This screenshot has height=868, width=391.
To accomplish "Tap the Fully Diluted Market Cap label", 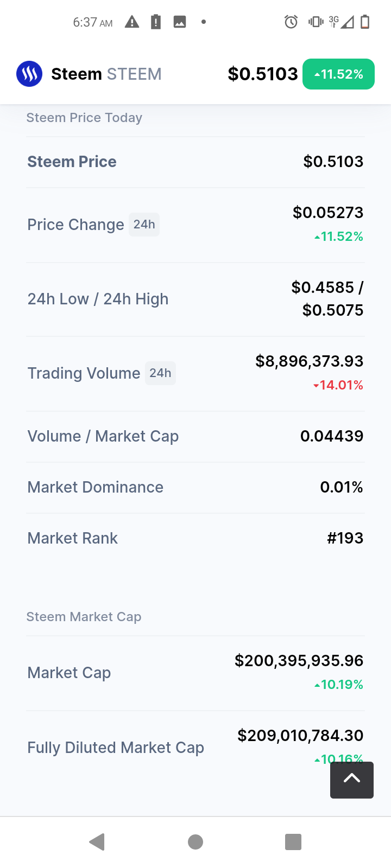I will pos(116,748).
